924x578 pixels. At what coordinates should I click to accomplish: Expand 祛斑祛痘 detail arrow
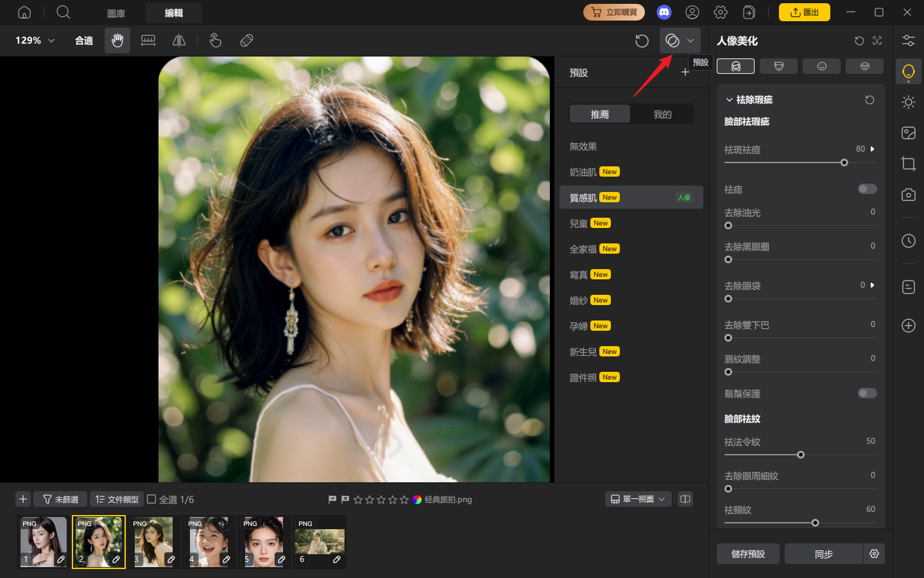pos(872,149)
